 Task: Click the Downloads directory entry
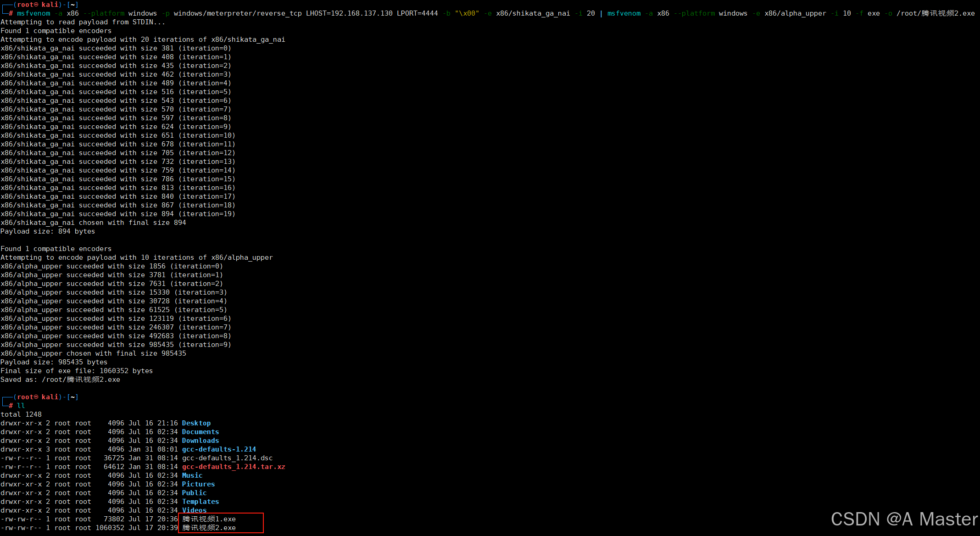[200, 441]
